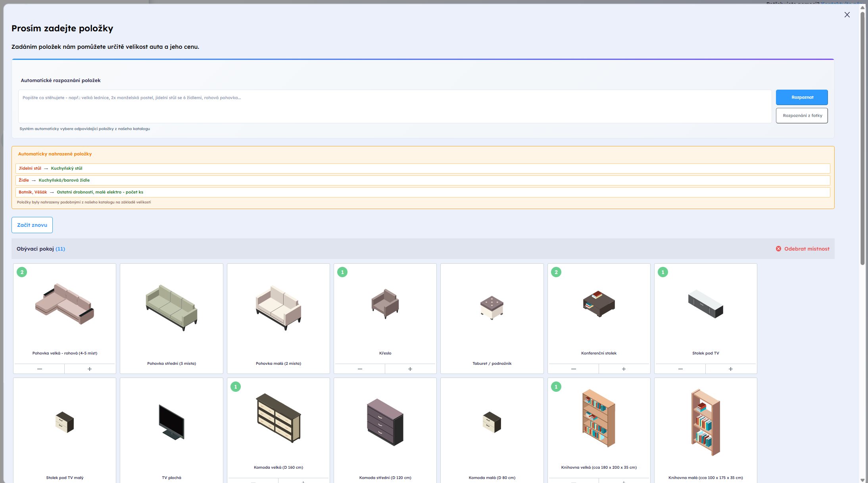
Task: Click the Stolek pod TV malý icon
Action: pos(65,422)
